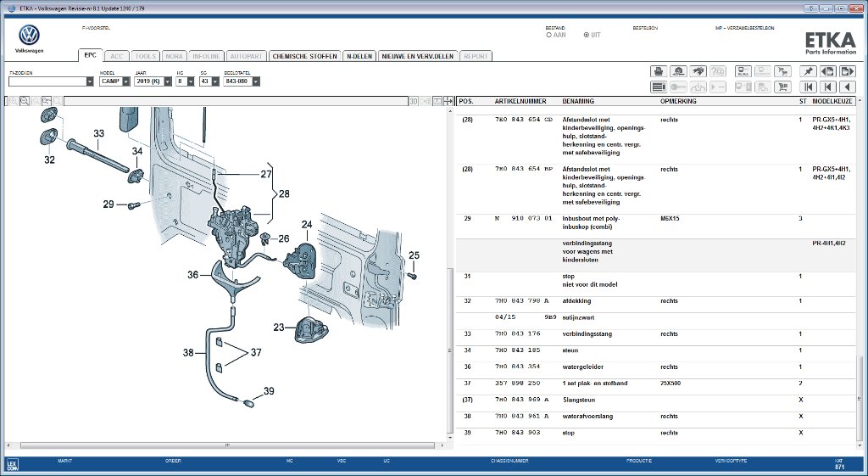Jump to first page with the bar-arrow icon
Screen dimensions: 868x476
[808, 87]
